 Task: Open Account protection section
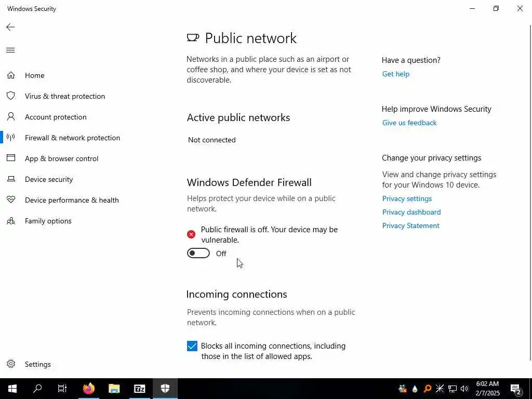56,117
